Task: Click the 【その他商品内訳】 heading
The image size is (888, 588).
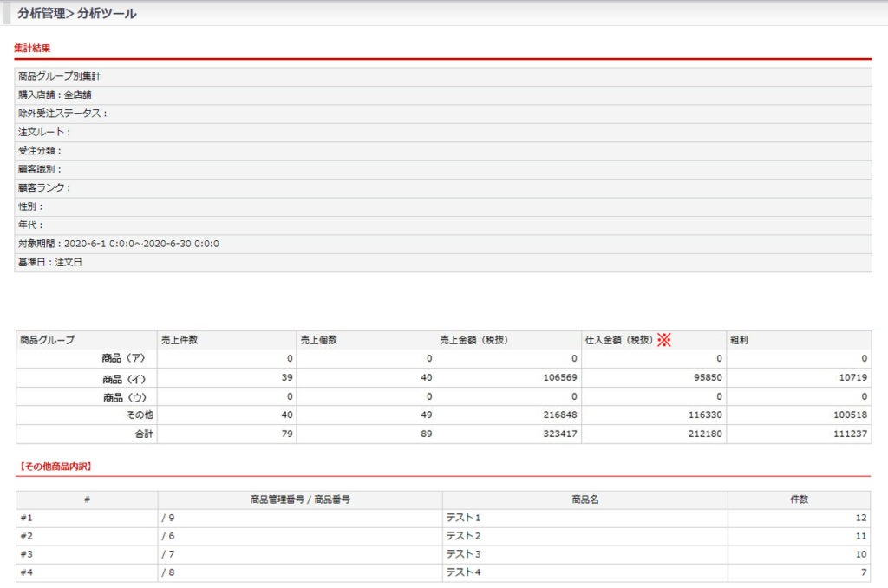Action: coord(55,467)
